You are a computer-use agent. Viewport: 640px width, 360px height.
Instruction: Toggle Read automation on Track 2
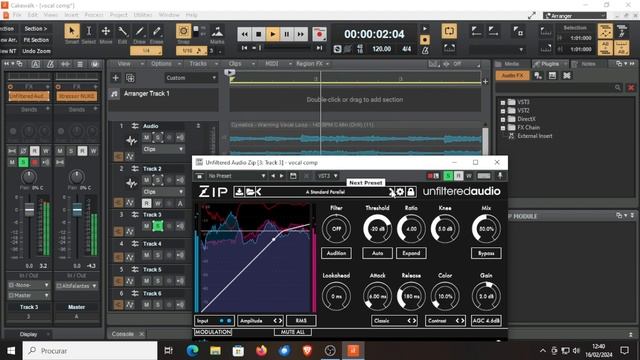(147, 203)
